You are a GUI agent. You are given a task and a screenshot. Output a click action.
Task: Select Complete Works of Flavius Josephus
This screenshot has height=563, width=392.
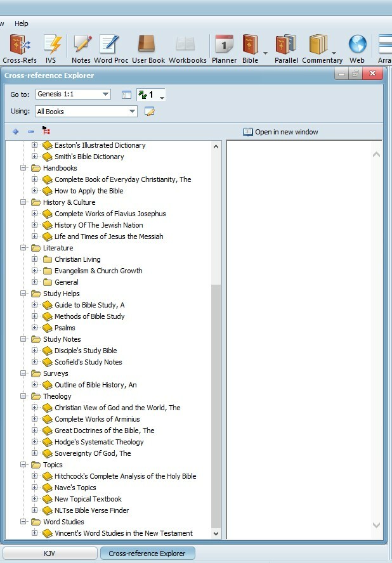click(x=110, y=214)
